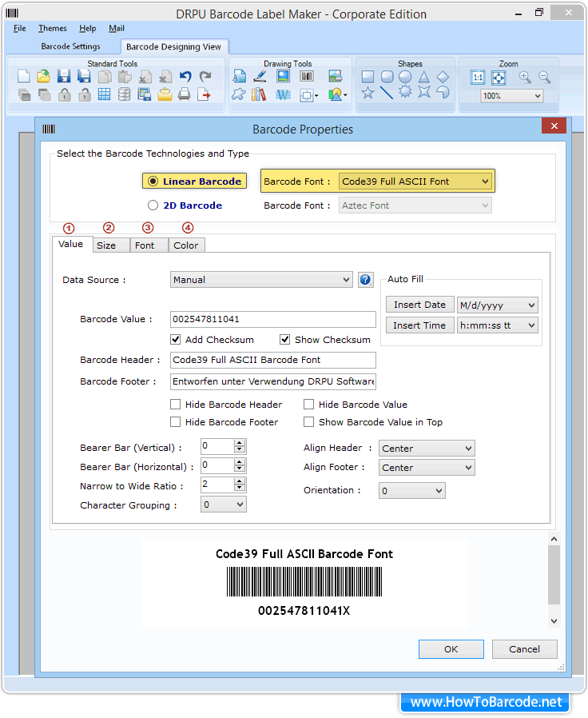Open the Orientation dropdown
Screen dimensions: 588x718
[x=411, y=491]
